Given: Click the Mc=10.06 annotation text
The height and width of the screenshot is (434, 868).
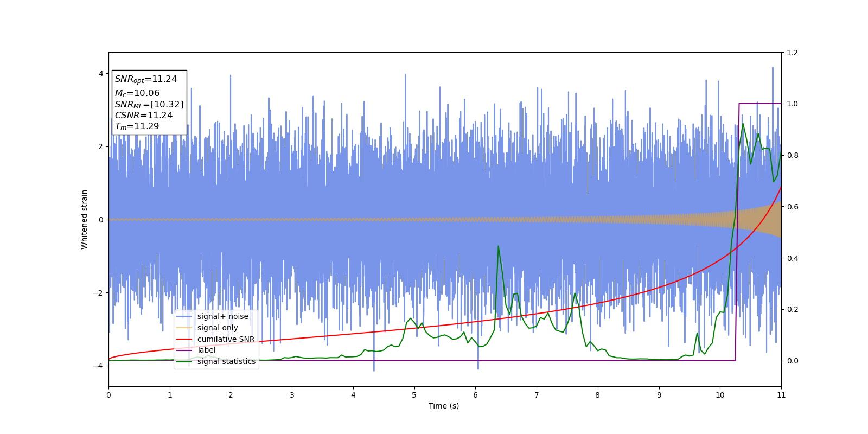Looking at the screenshot, I should tap(137, 93).
